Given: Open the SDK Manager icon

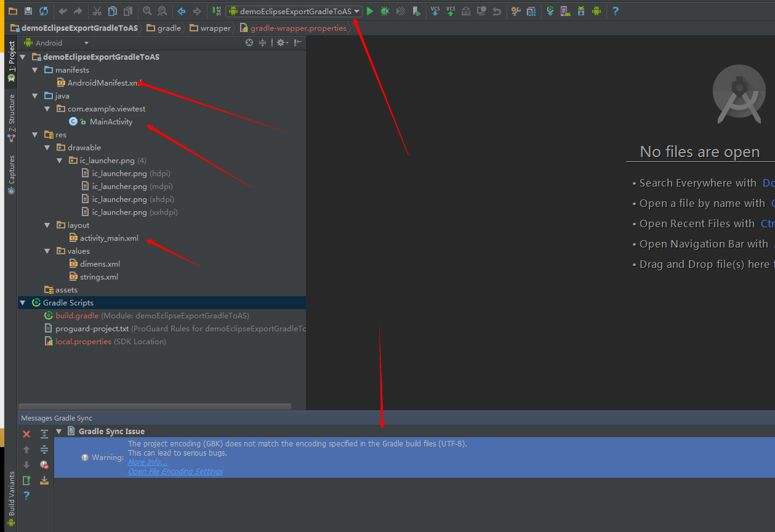Looking at the screenshot, I should (580, 11).
